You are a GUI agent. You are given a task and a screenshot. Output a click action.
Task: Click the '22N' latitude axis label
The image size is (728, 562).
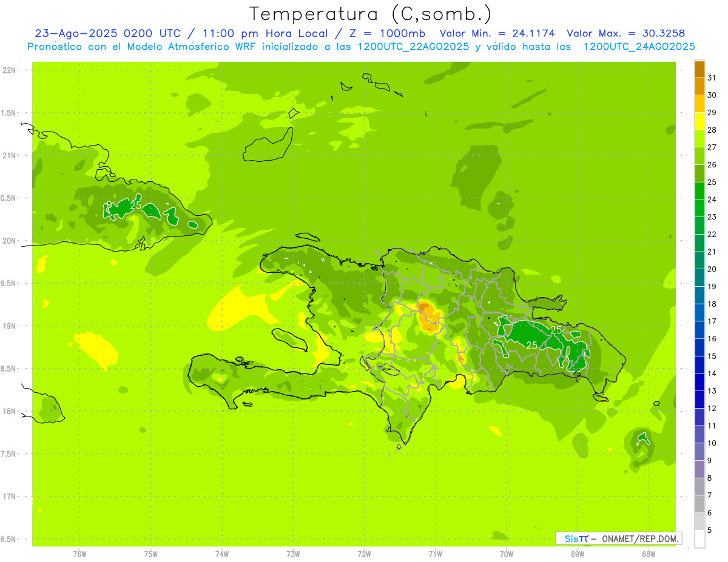8,70
